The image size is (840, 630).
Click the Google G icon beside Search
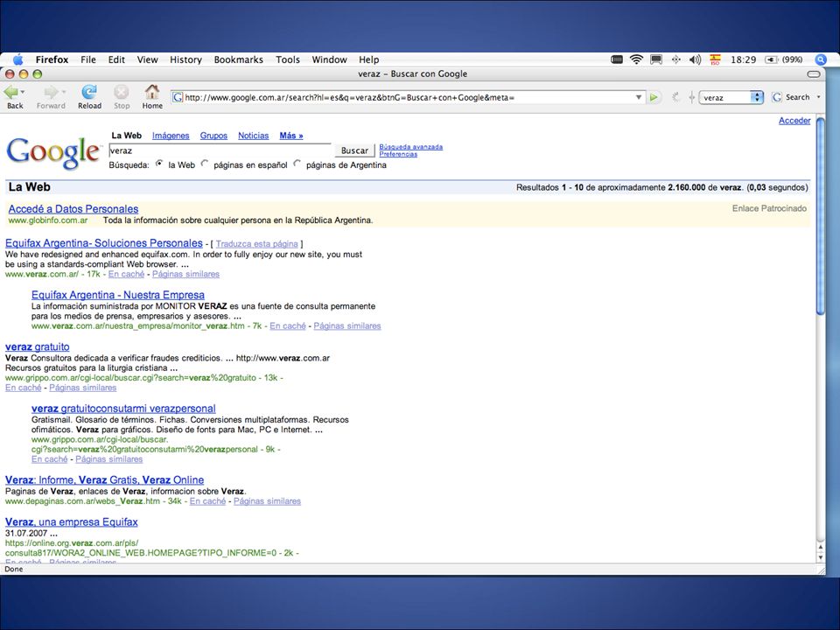pos(776,97)
